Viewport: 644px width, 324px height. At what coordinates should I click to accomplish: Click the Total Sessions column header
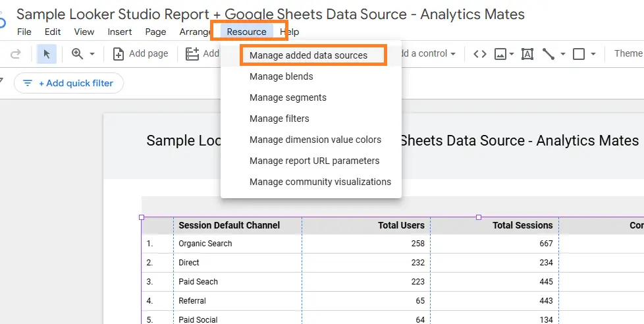point(522,225)
